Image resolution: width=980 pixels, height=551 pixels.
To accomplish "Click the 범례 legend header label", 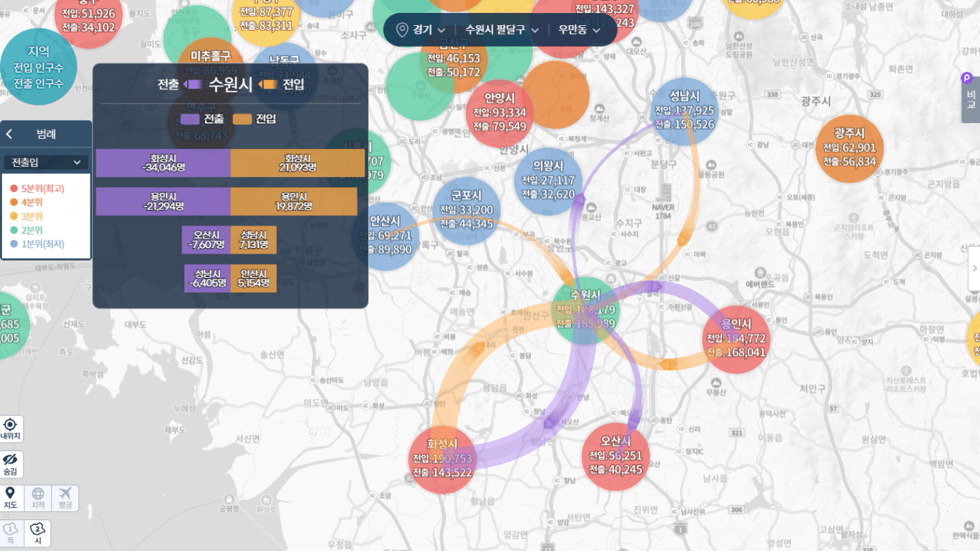I will click(46, 134).
